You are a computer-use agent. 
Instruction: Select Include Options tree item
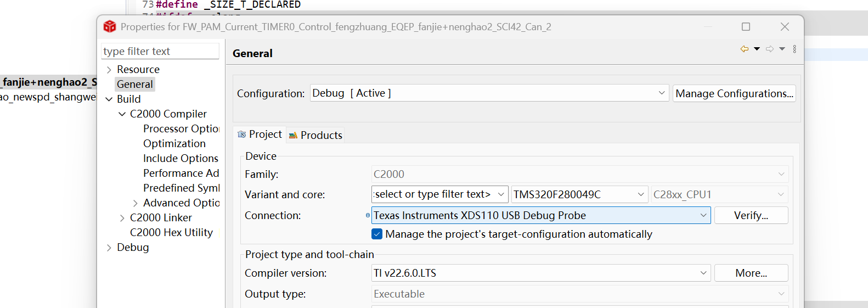[181, 158]
